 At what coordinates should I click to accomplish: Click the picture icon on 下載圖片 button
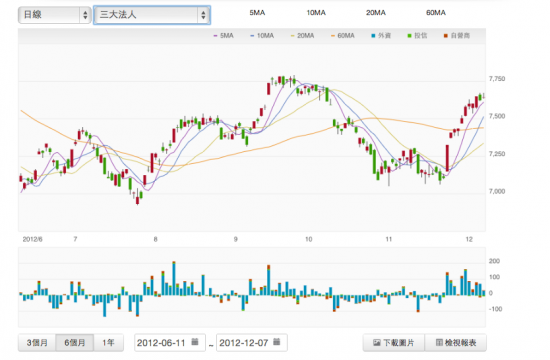coord(377,343)
